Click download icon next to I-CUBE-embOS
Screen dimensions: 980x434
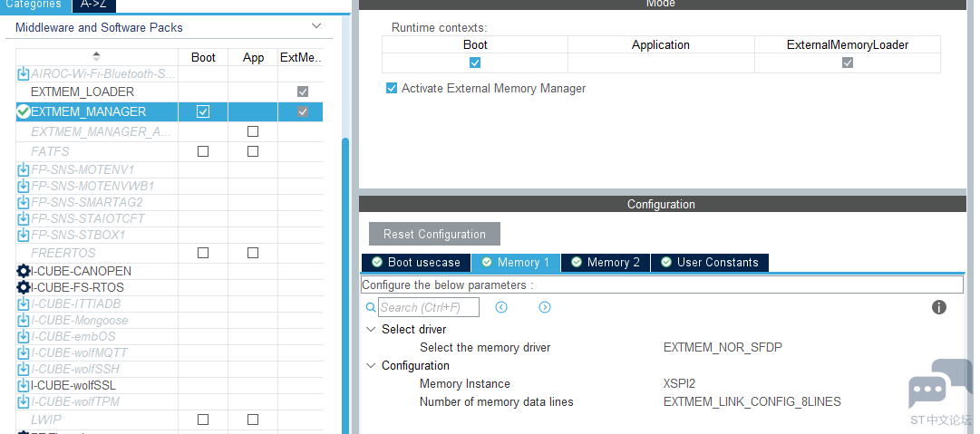pos(24,336)
